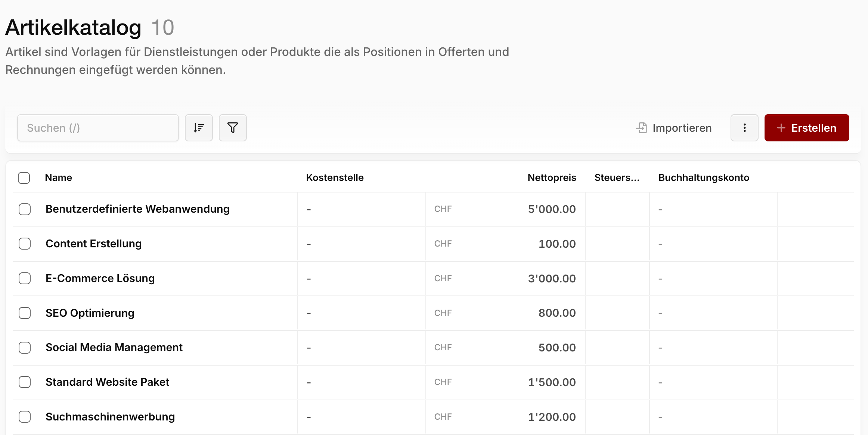Screen dimensions: 868x435
Task: Open the Social Media Management article
Action: coord(114,347)
